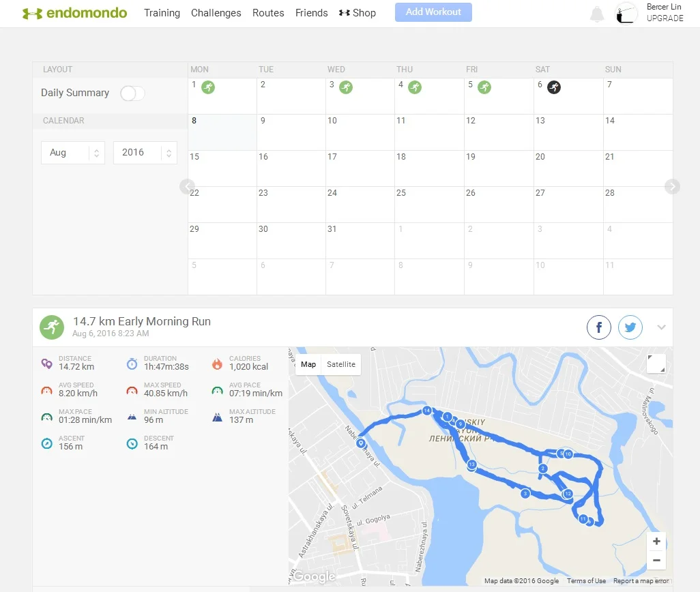
Task: Zoom in on the route map
Action: (656, 541)
